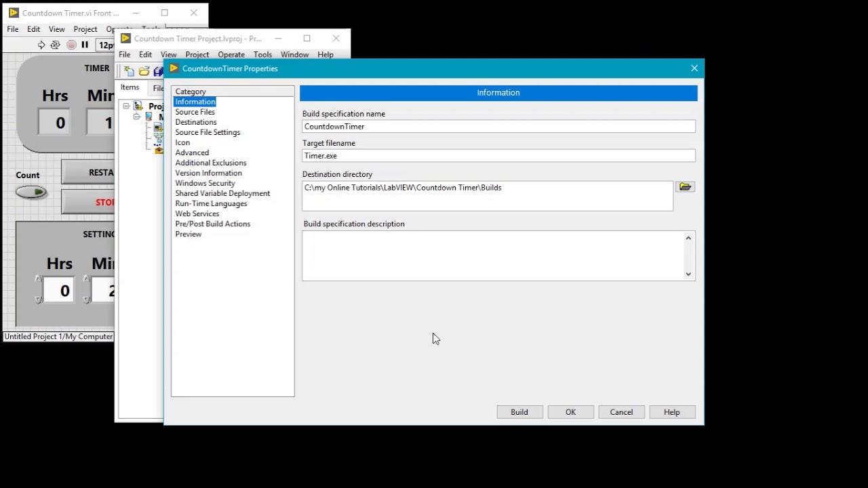Click New item icon in project window toolbar
This screenshot has width=868, height=488.
129,71
